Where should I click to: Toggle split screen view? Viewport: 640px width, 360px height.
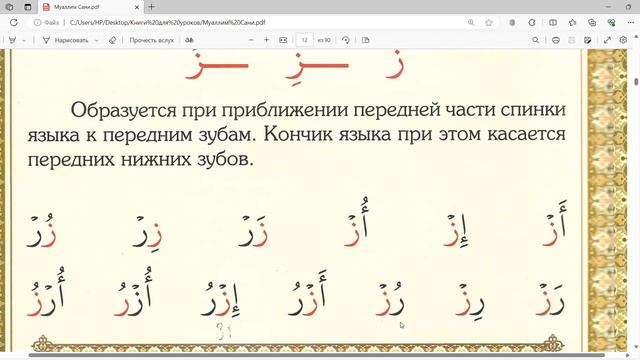(x=553, y=22)
